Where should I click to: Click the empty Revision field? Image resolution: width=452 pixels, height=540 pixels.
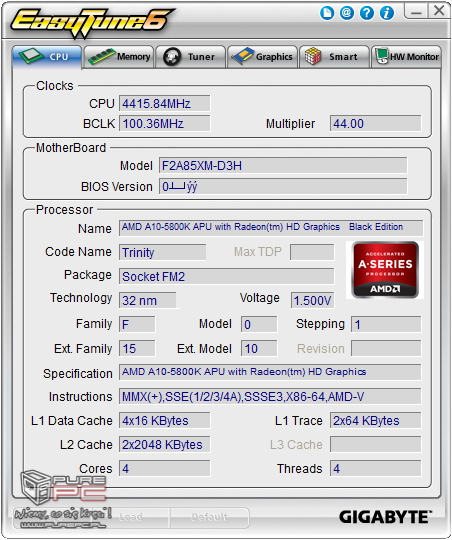coord(386,348)
